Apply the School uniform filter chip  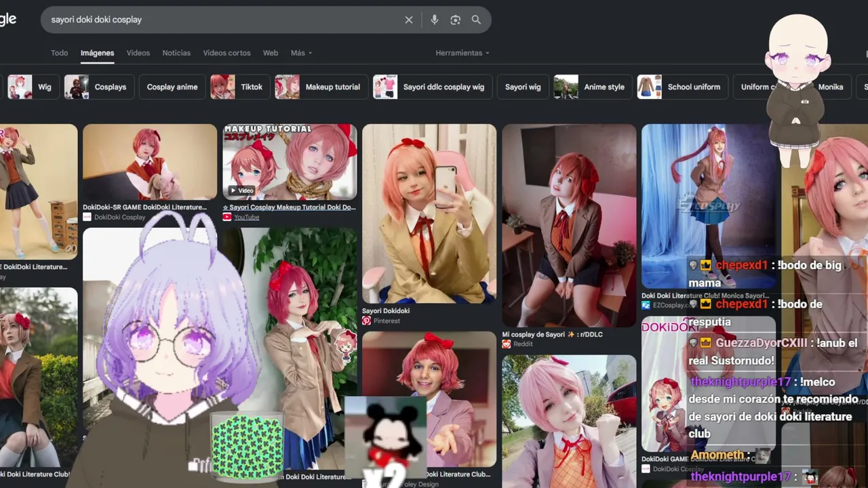coord(683,87)
